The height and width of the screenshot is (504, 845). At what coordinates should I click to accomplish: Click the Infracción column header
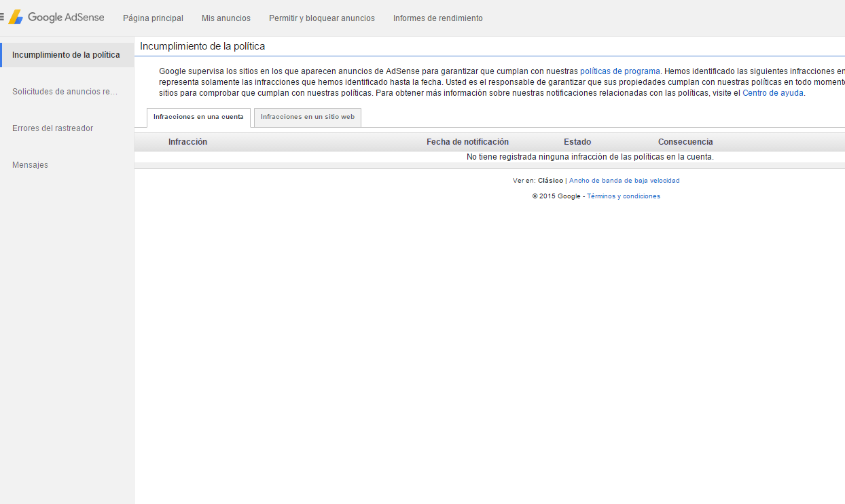pyautogui.click(x=187, y=142)
